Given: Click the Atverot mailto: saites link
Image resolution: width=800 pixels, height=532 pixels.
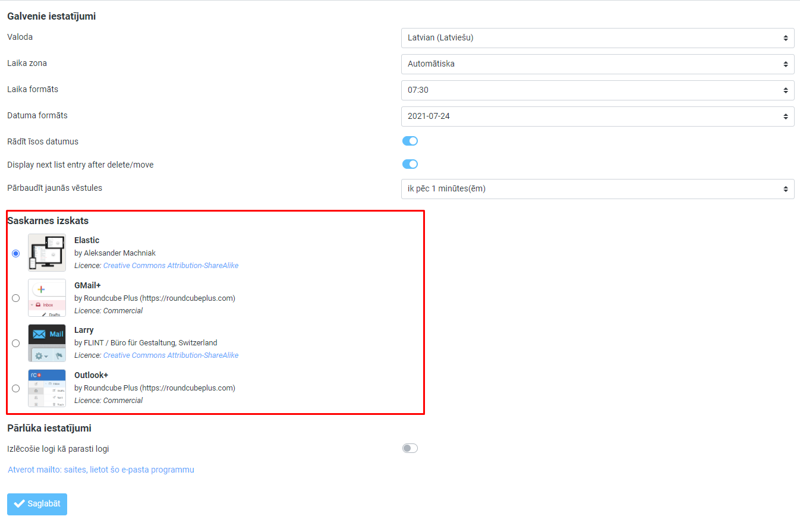Looking at the screenshot, I should [101, 470].
